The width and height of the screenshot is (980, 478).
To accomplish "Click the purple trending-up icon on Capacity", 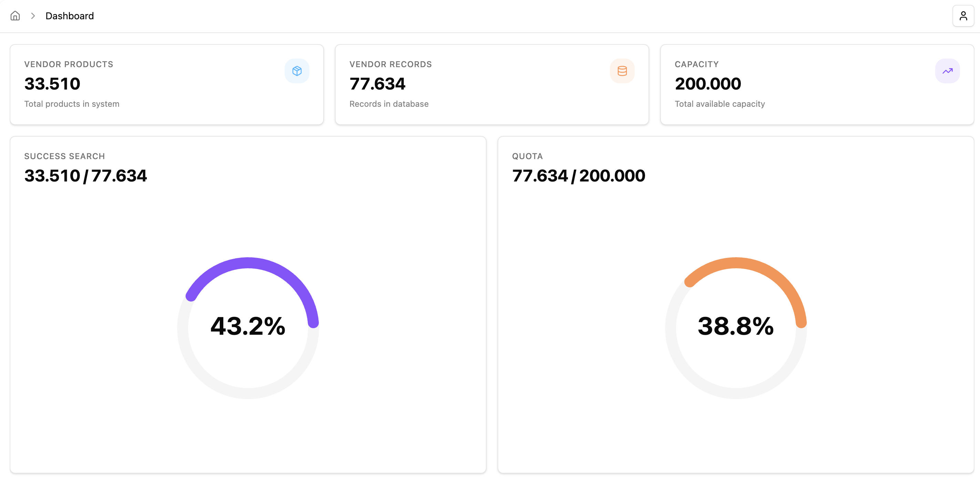I will [947, 71].
